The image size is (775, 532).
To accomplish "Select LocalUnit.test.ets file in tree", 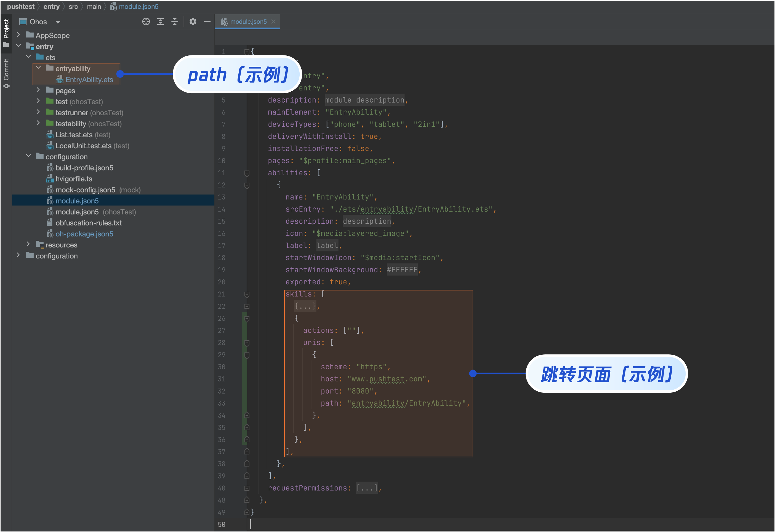I will pos(87,146).
